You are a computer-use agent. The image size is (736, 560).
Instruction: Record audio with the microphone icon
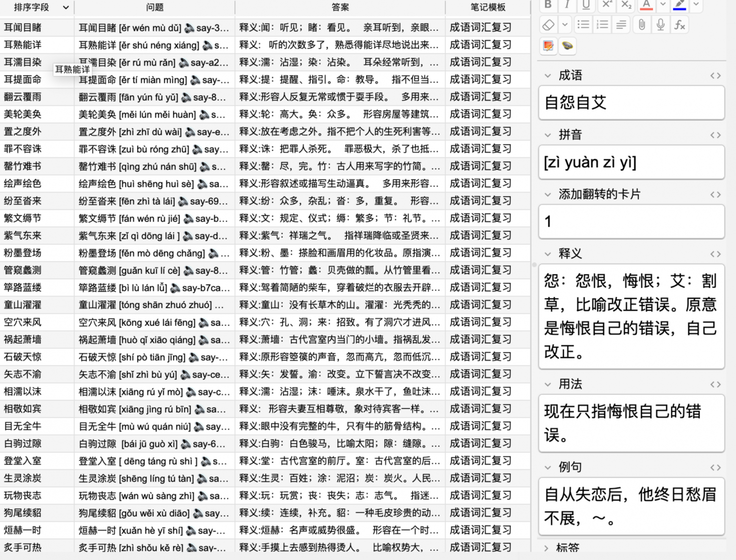tap(661, 25)
